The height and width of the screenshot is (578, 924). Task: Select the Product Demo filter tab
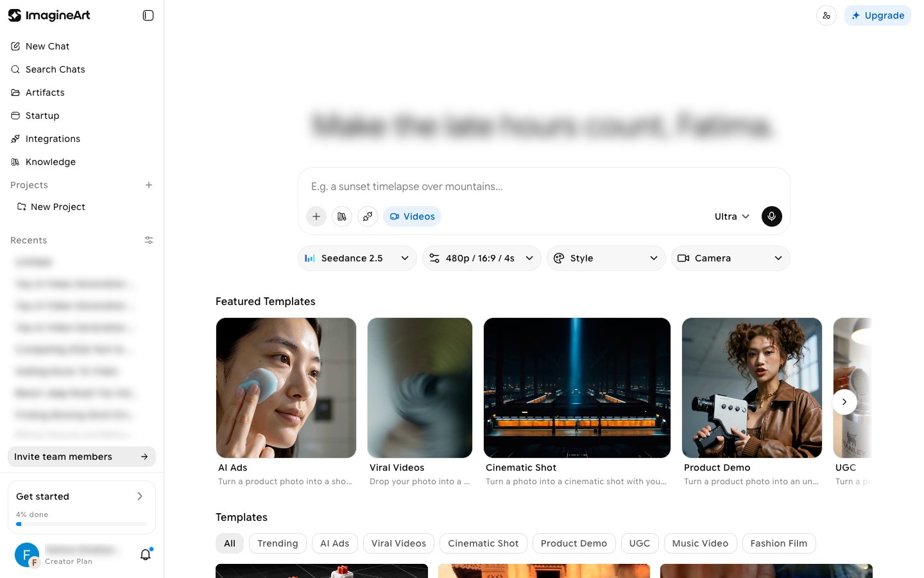point(574,543)
